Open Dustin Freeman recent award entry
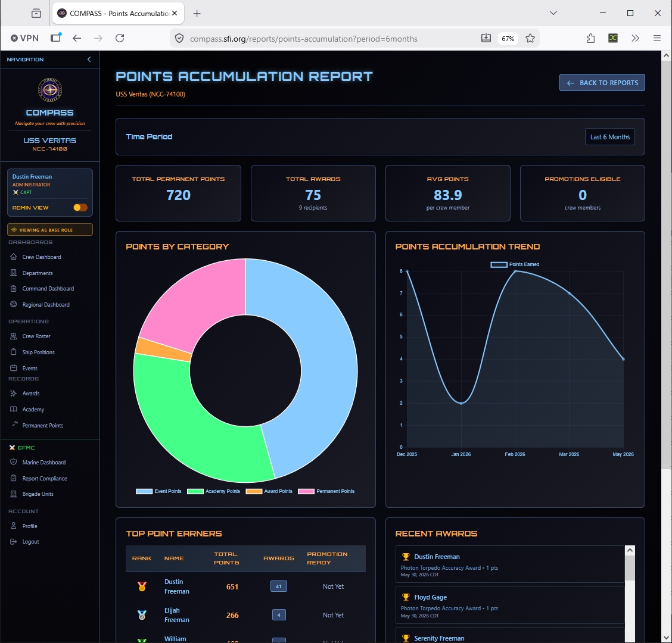Screen dimensions: 672x643 [510, 564]
